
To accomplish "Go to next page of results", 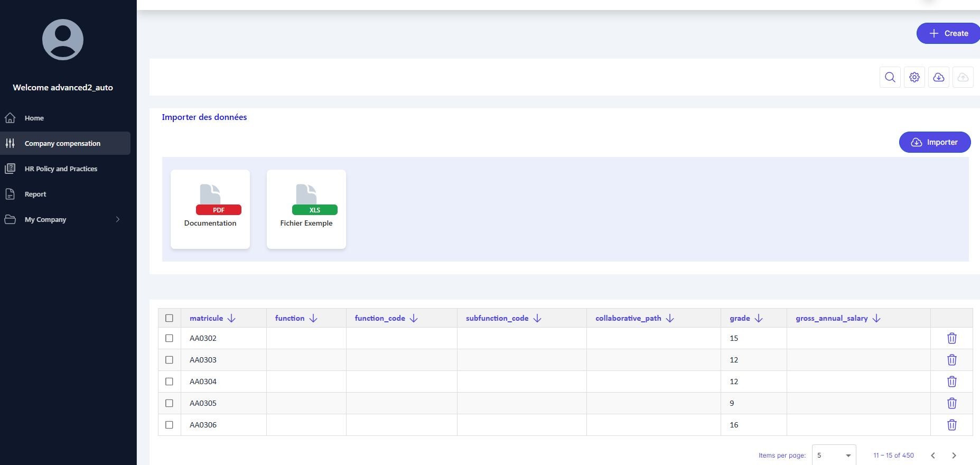I will [954, 455].
